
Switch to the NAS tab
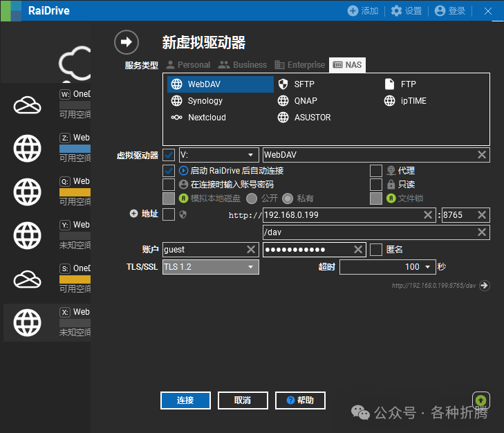(347, 65)
